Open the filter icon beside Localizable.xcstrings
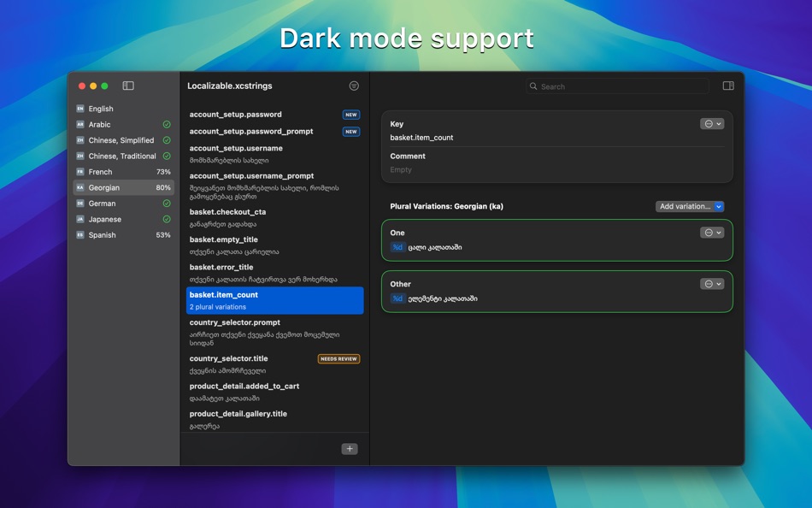The image size is (812, 508). point(354,86)
